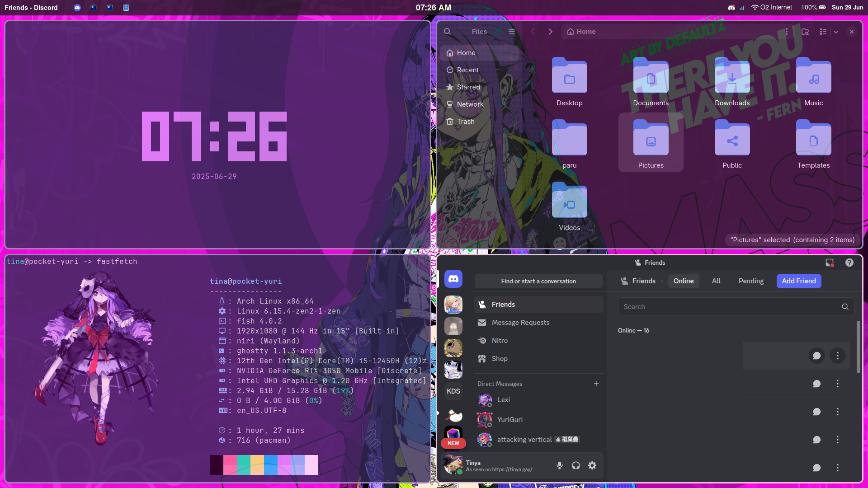
Task: Toggle microphone mute in Discord
Action: [559, 465]
